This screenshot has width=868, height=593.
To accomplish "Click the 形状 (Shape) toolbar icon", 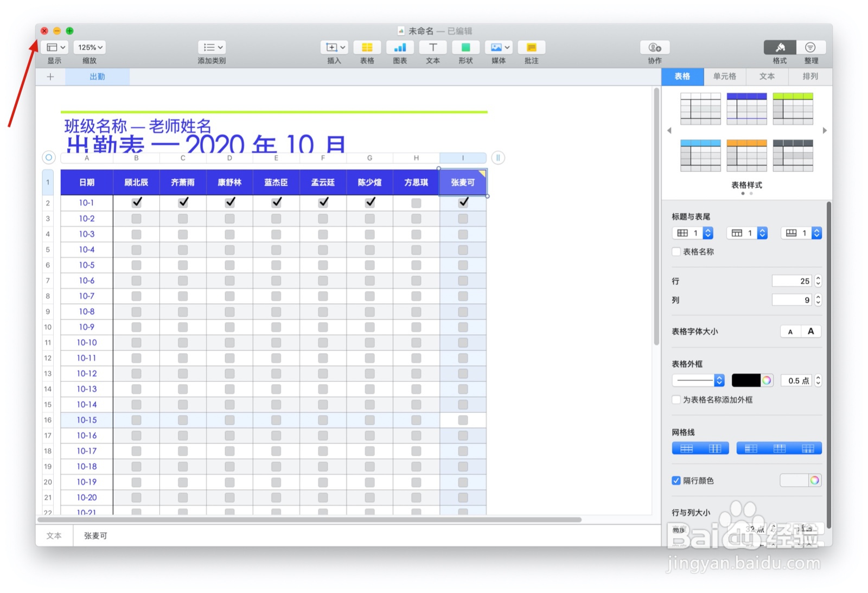I will tap(465, 47).
